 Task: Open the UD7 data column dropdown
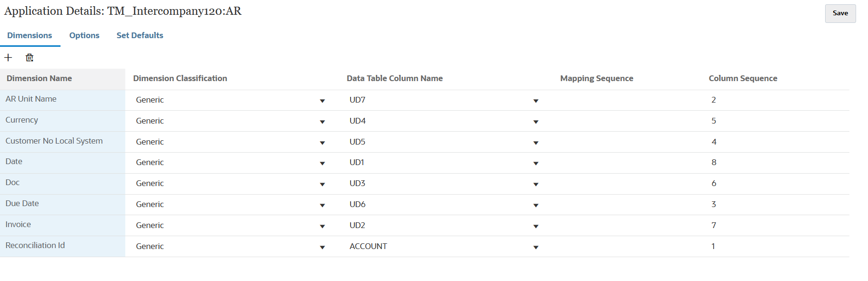536,101
